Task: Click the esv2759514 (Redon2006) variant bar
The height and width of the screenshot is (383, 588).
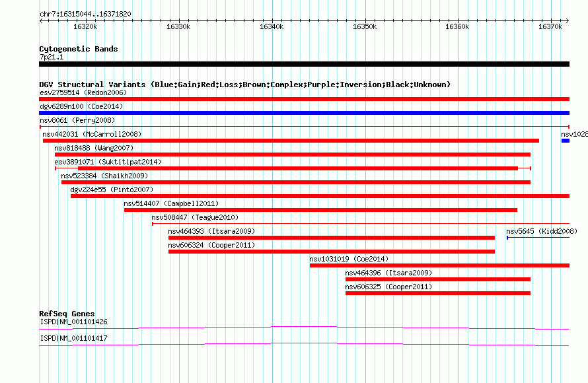Action: pos(304,99)
